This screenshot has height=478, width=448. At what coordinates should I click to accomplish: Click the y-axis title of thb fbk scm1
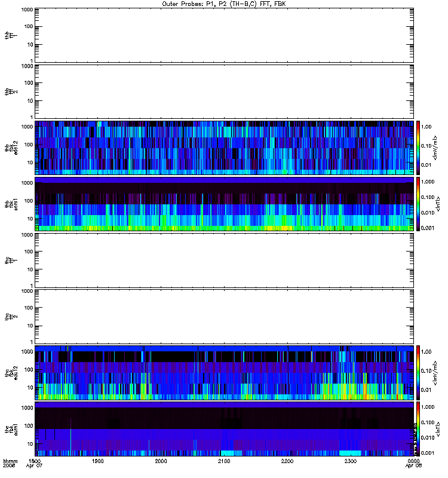pyautogui.click(x=11, y=204)
